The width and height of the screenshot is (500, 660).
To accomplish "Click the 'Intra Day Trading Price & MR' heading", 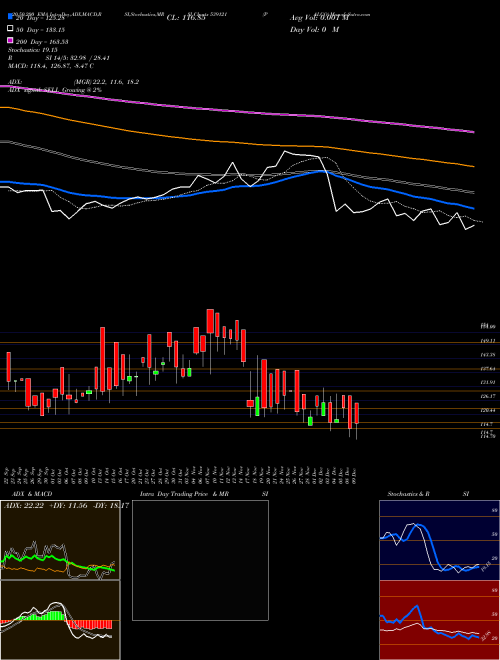I will tap(185, 494).
